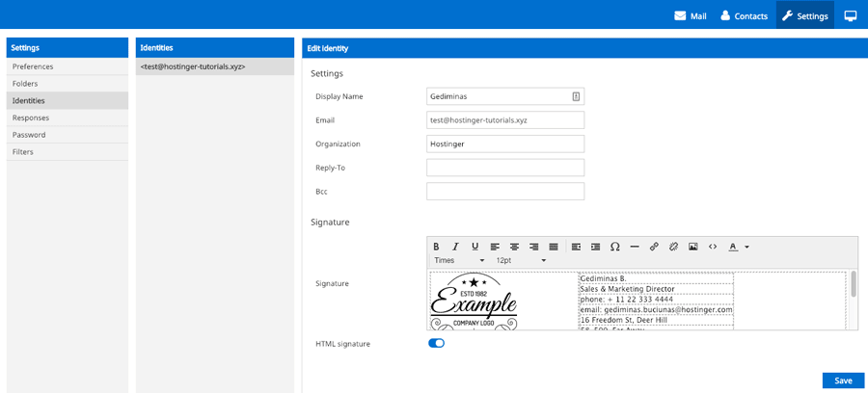Align signature text right
868x393 pixels.
[533, 247]
